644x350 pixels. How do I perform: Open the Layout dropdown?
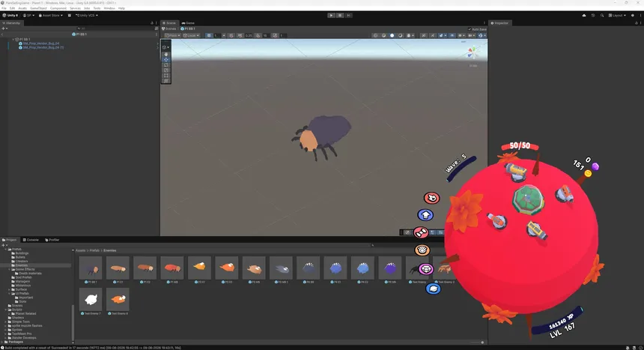coord(617,15)
